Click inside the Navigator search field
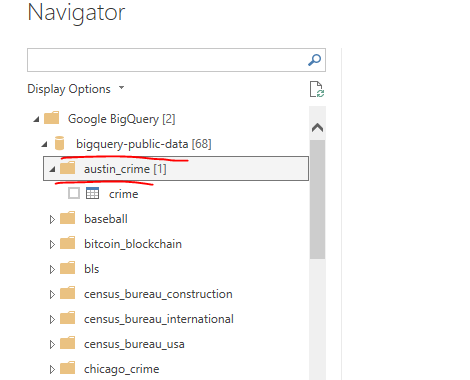Viewport: 470px width, 380px height. click(167, 60)
